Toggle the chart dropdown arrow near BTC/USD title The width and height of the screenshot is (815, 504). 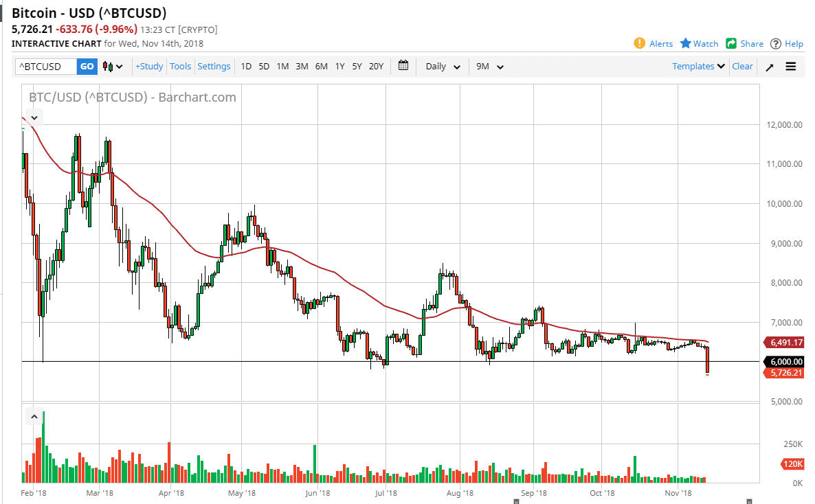coord(34,117)
